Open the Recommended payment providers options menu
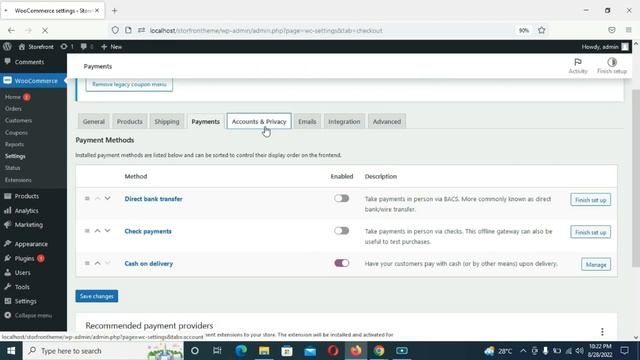Viewport: 640px width, 360px height. tap(602, 331)
